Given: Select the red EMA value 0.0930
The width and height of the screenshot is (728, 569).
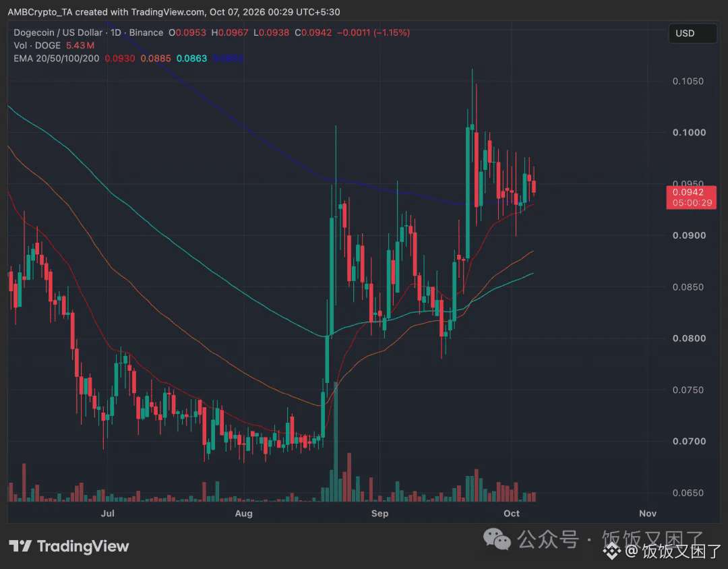Looking at the screenshot, I should [120, 59].
